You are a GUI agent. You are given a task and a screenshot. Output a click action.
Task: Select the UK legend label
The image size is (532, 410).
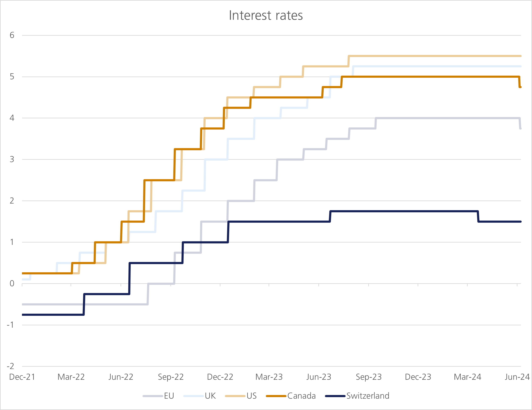[x=210, y=396]
